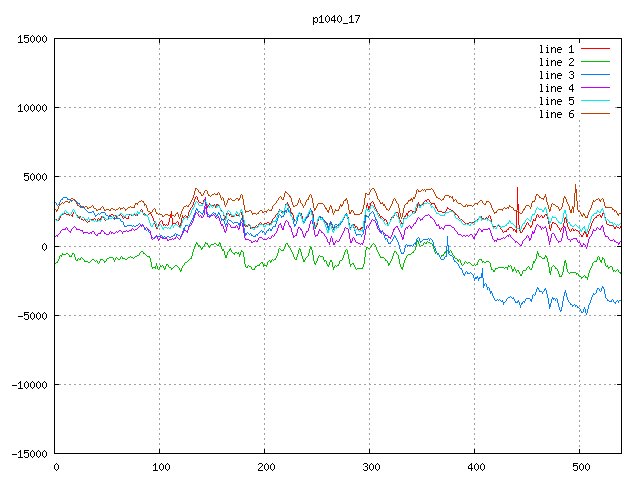Click the 300 x-axis tick label
Viewport: 640px width, 480px height.
370,467
